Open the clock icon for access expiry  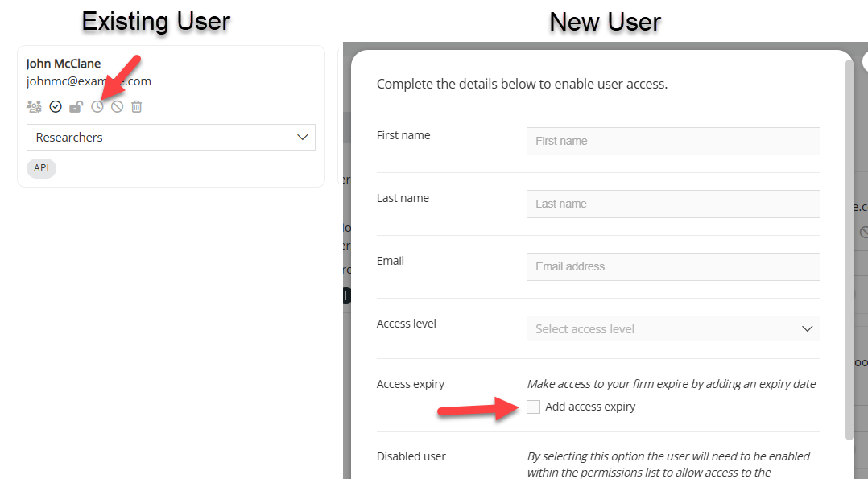click(97, 106)
